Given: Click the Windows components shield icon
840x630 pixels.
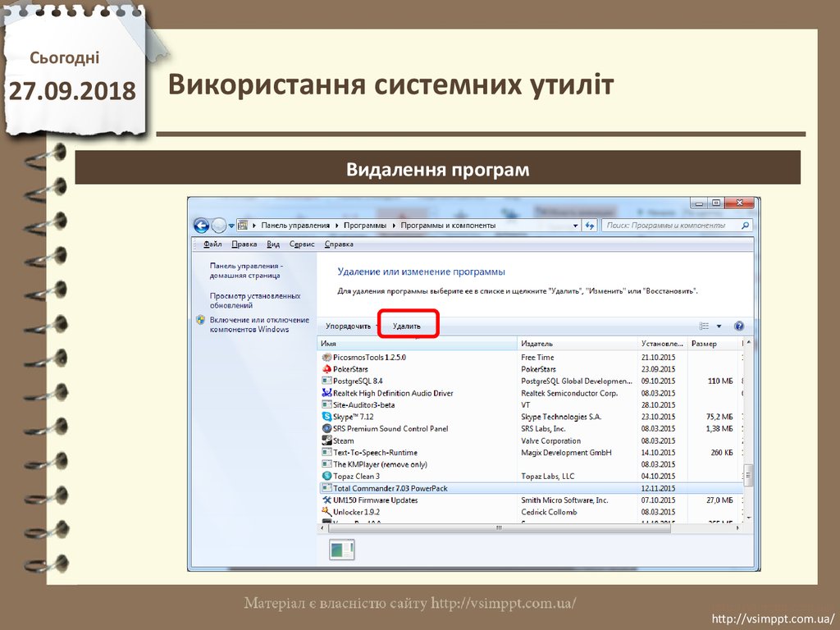Looking at the screenshot, I should [x=200, y=320].
